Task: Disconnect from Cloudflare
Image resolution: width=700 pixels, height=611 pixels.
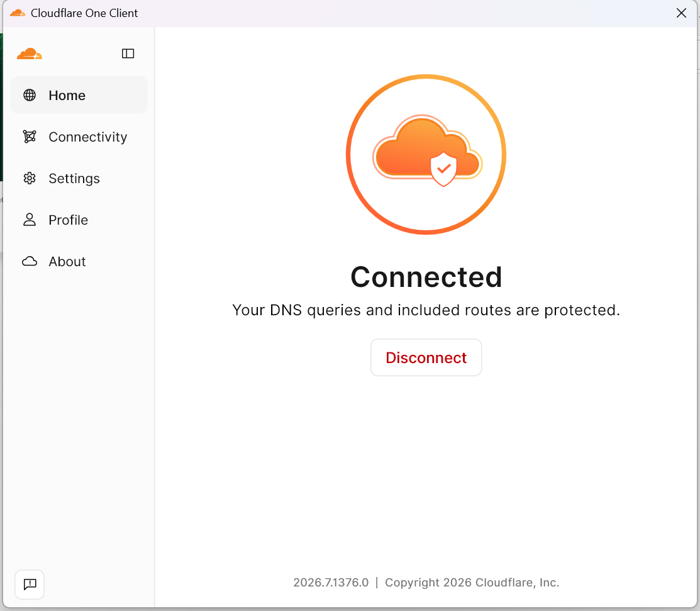Action: click(x=426, y=357)
